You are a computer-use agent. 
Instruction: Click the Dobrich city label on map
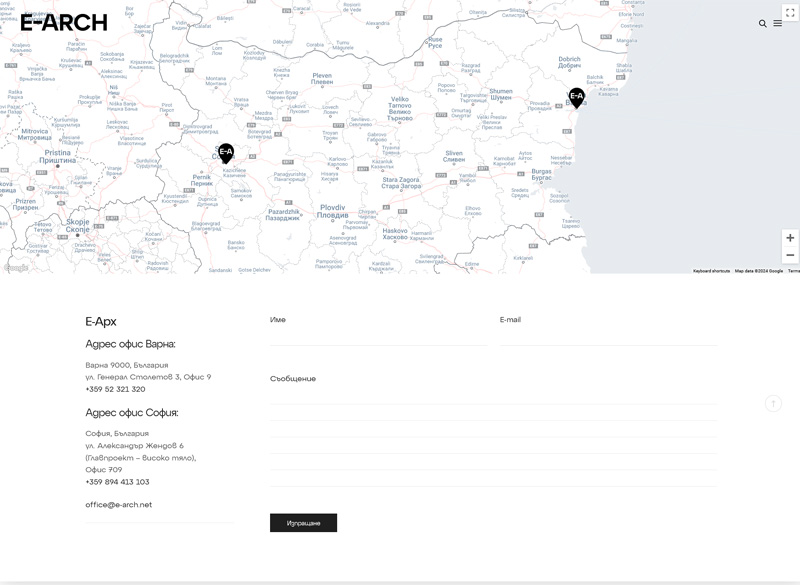pyautogui.click(x=569, y=62)
